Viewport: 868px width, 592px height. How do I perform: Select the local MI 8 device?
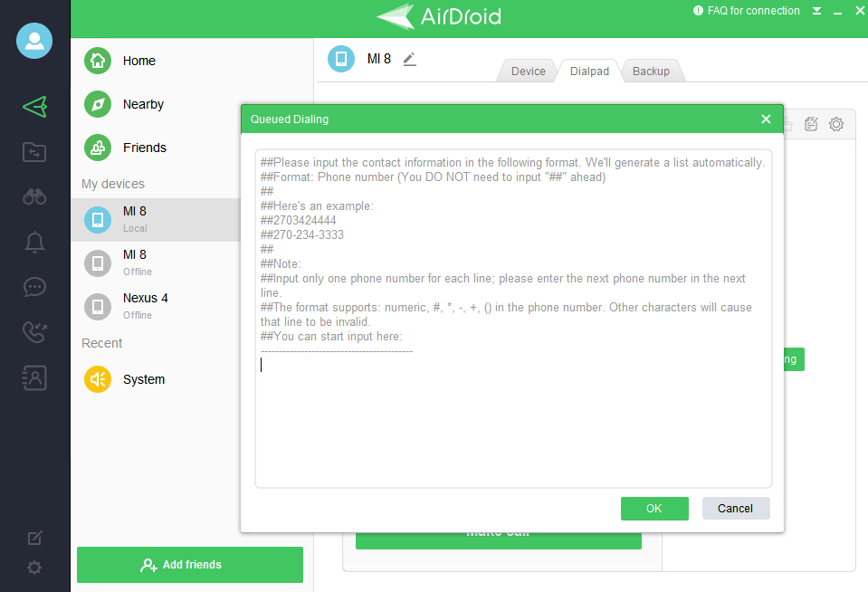156,220
